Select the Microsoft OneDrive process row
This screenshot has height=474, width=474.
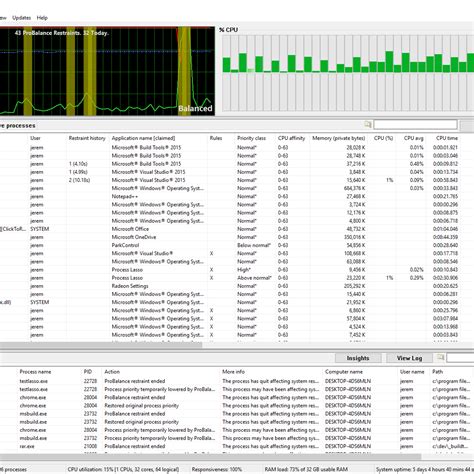(x=230, y=237)
